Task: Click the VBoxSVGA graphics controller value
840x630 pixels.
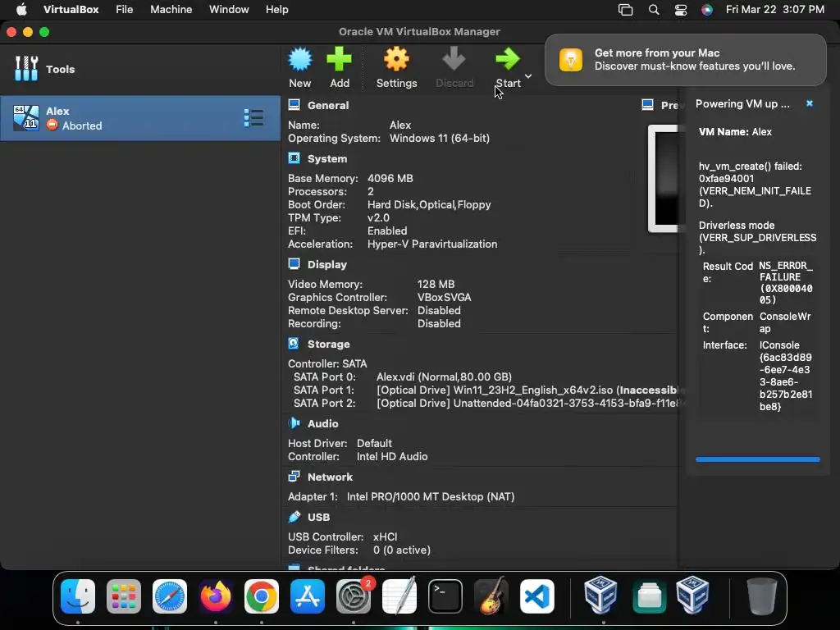Action: coord(444,297)
